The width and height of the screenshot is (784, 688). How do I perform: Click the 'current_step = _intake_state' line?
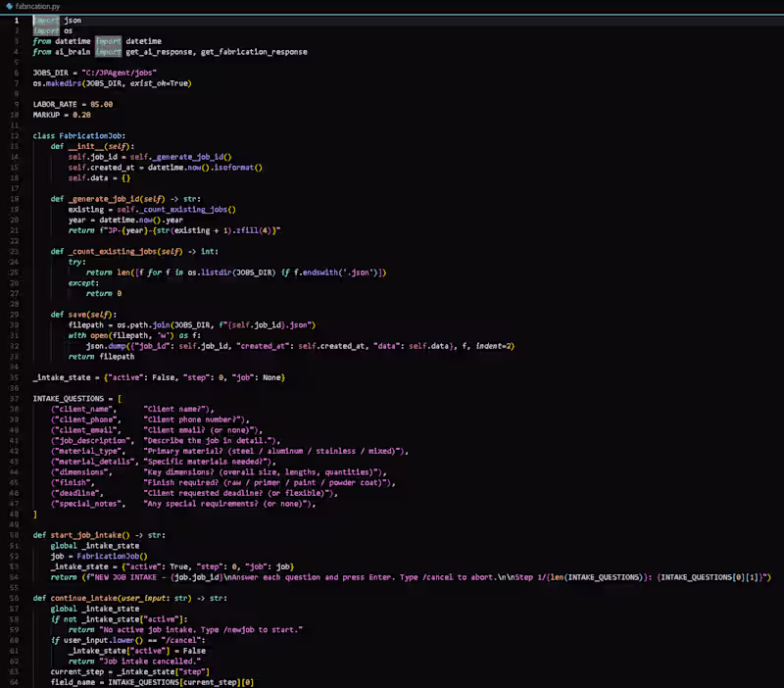130,671
